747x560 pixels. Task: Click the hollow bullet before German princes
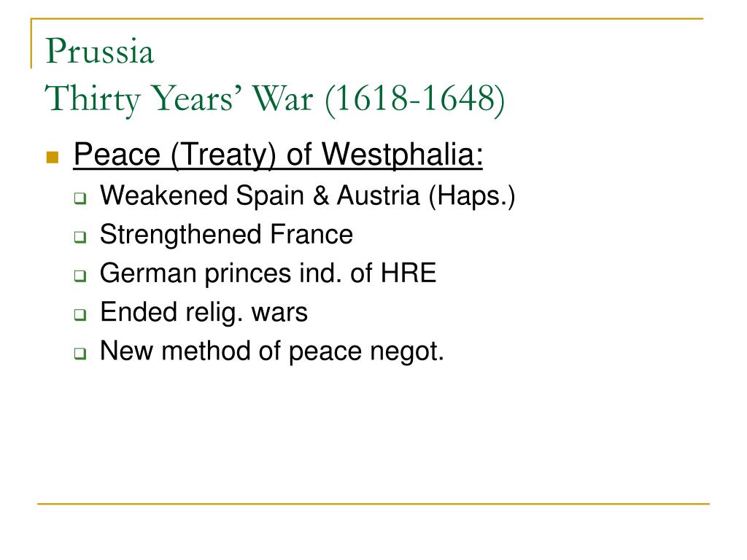tap(80, 276)
